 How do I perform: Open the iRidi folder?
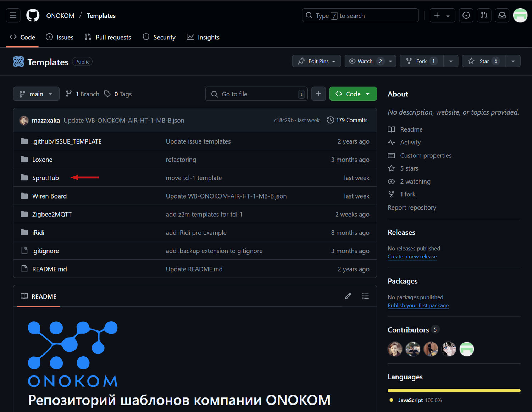click(x=38, y=233)
